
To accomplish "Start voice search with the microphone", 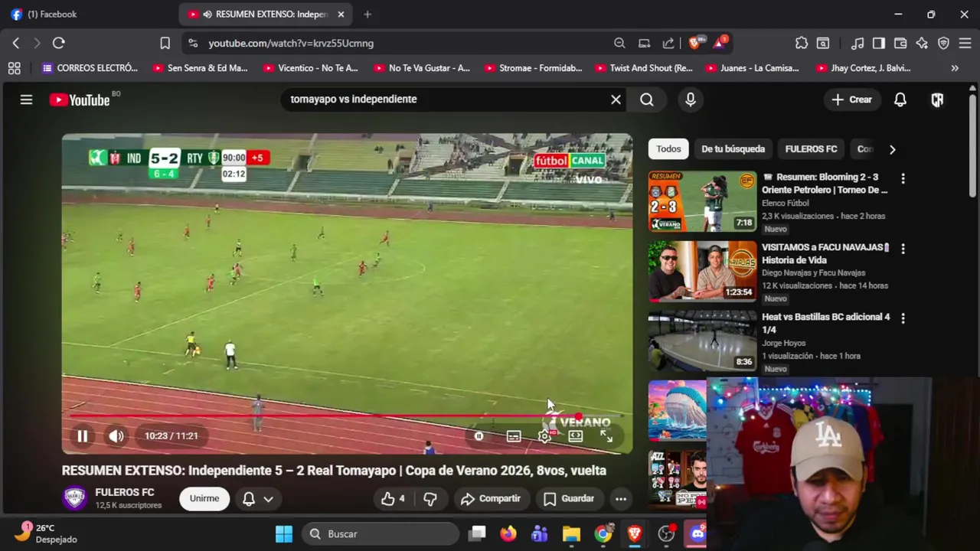I will 691,99.
